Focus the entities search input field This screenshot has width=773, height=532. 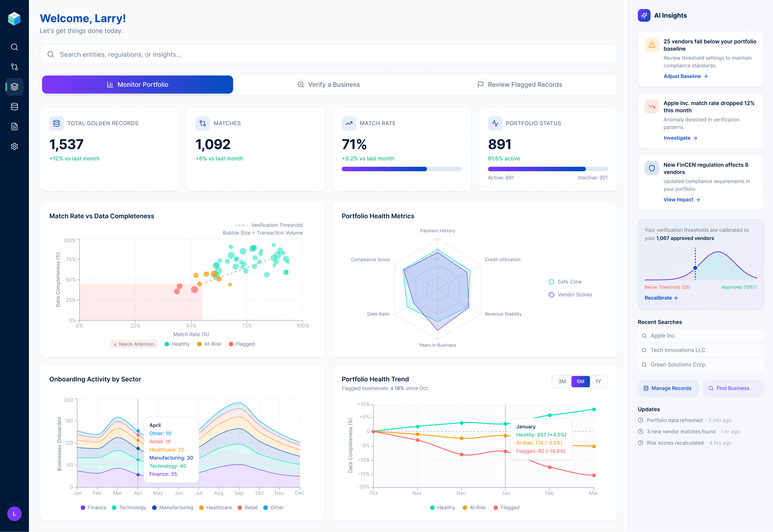click(328, 54)
